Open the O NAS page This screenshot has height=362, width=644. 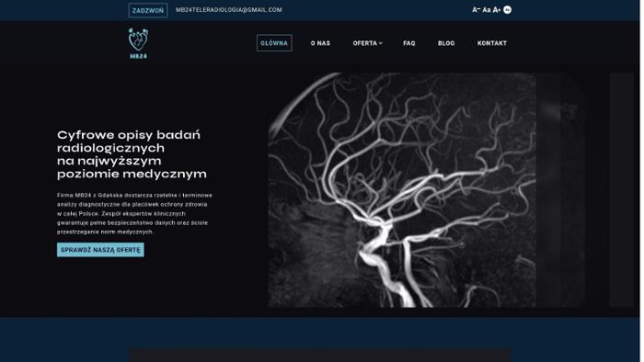pos(320,43)
